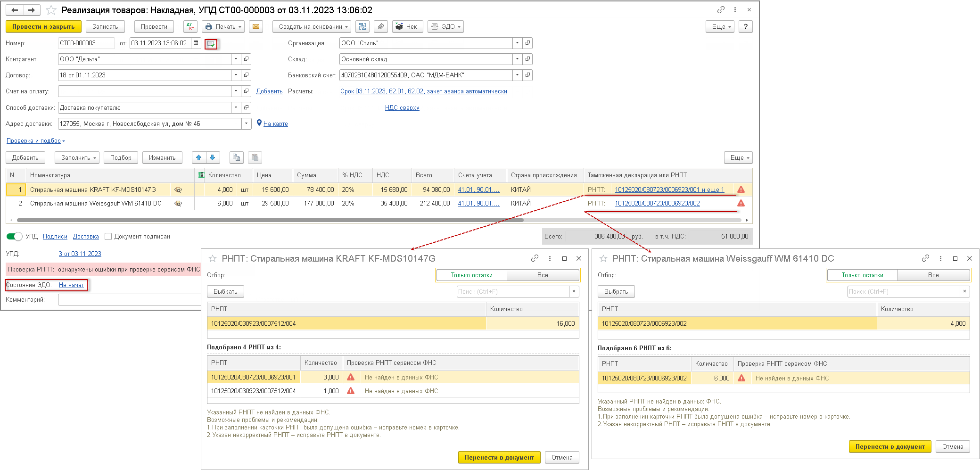The height and width of the screenshot is (470, 980).
Task: Open НДС сверху link
Action: click(x=402, y=107)
